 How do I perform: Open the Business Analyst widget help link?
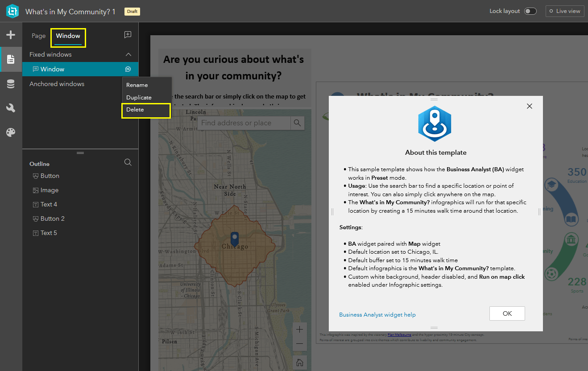click(377, 315)
